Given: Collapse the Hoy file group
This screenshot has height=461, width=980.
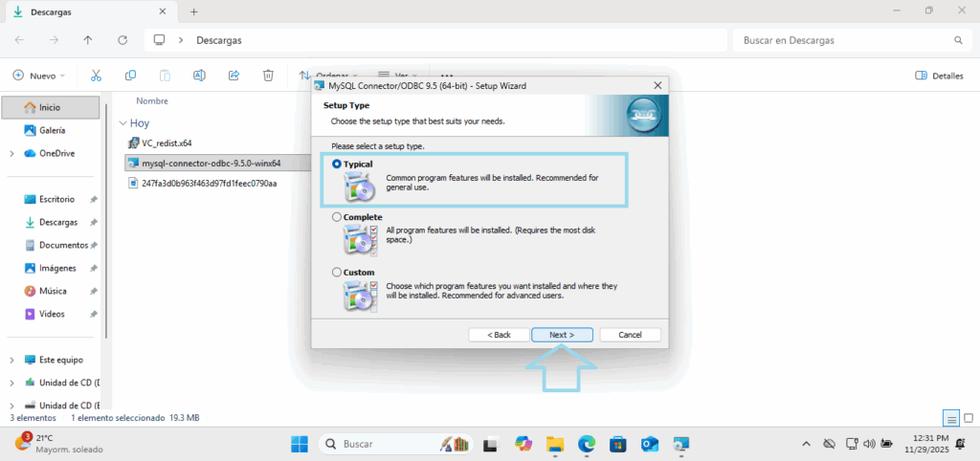Looking at the screenshot, I should coord(122,123).
